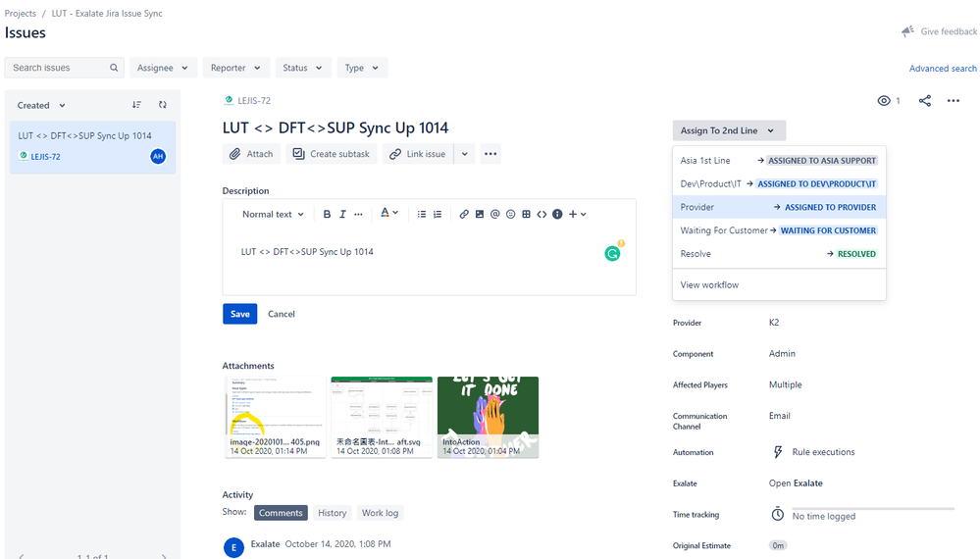
Task: Click the search magnifier icon
Action: pos(114,68)
